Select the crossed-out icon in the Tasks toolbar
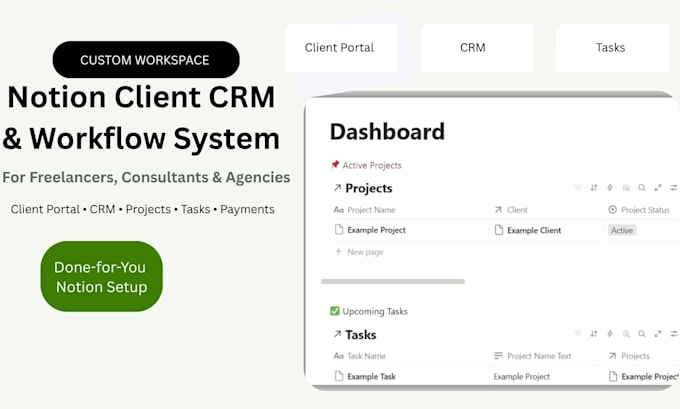 point(626,334)
